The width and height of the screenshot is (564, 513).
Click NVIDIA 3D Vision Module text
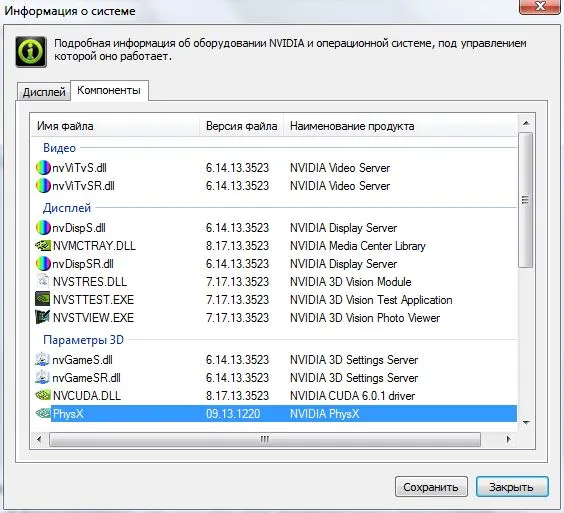[351, 282]
